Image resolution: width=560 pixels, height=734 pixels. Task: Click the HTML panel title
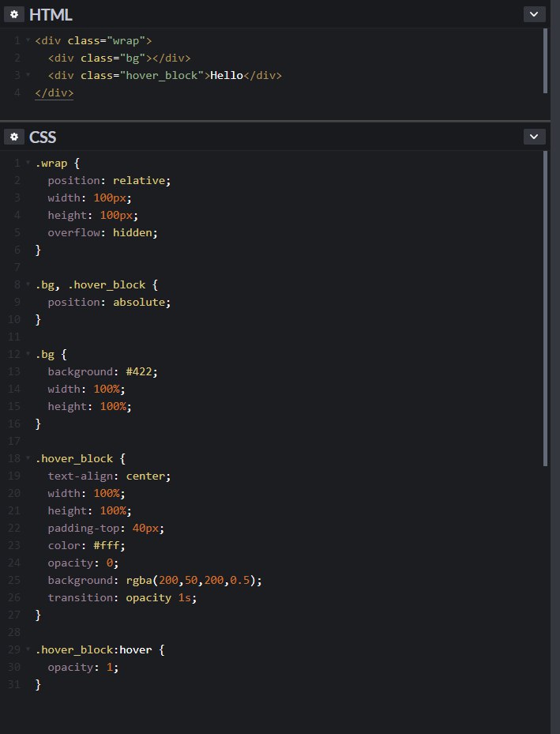[x=51, y=14]
